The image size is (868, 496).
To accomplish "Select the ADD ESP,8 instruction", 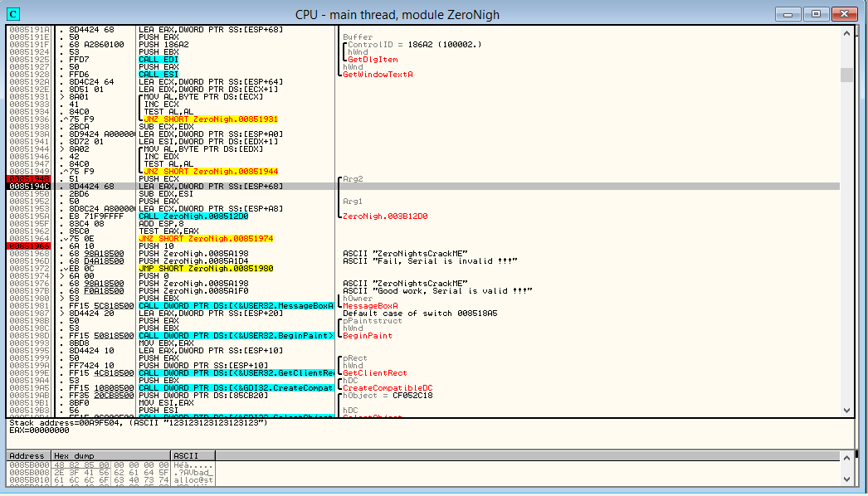I will click(x=161, y=224).
